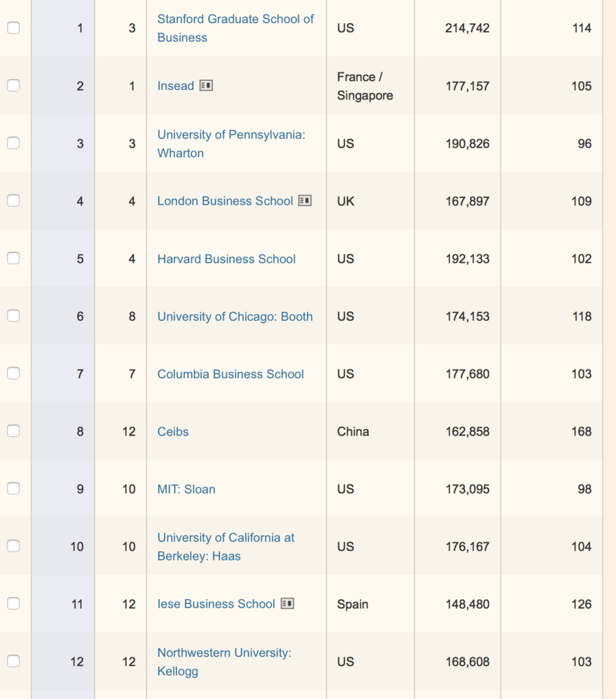The image size is (616, 699).
Task: Select the Iese Business School checkbox
Action: (14, 603)
